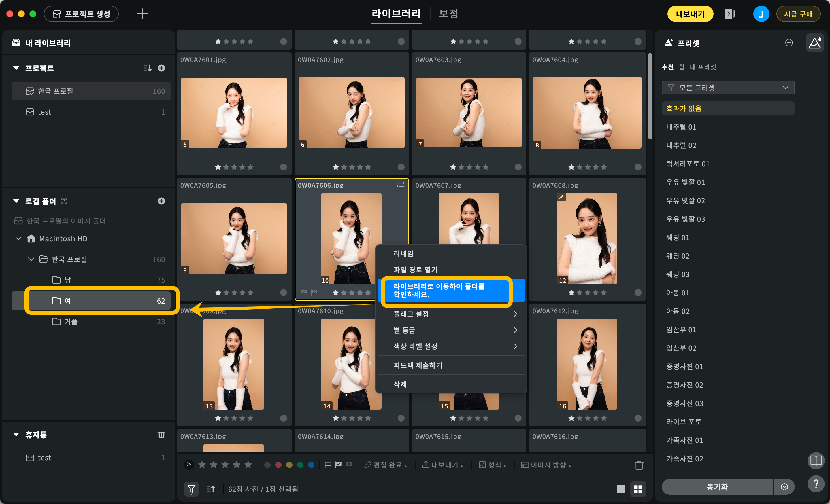
Task: Switch to single image view icon
Action: [620, 489]
